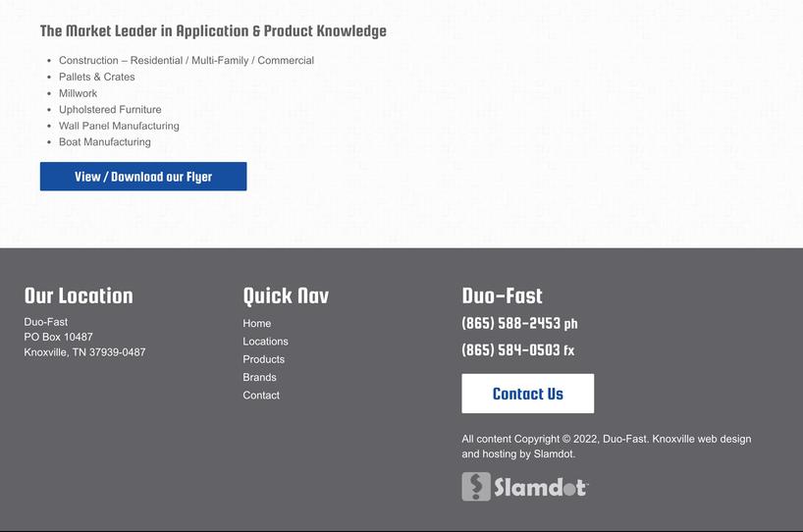Viewport: 803px width, 532px height.
Task: Click The Market Leader heading
Action: click(x=213, y=31)
